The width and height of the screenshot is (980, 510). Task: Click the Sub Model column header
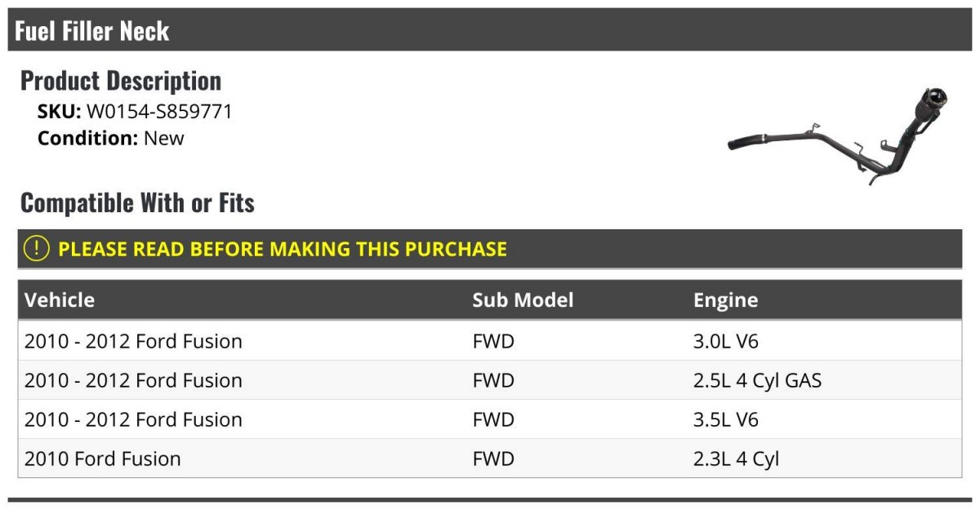point(523,299)
